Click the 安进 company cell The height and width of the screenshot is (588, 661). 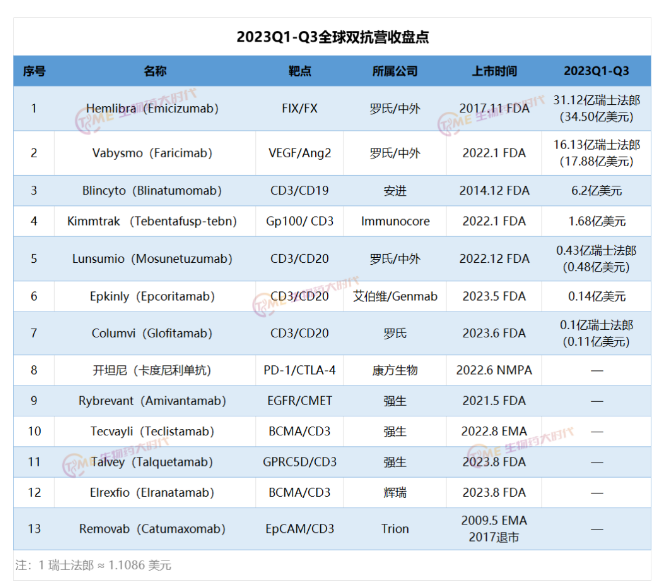pyautogui.click(x=395, y=191)
